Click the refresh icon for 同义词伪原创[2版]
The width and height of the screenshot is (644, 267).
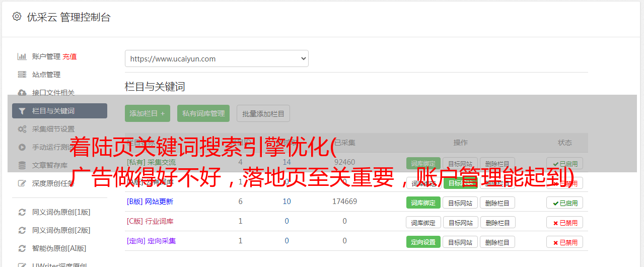click(x=22, y=230)
